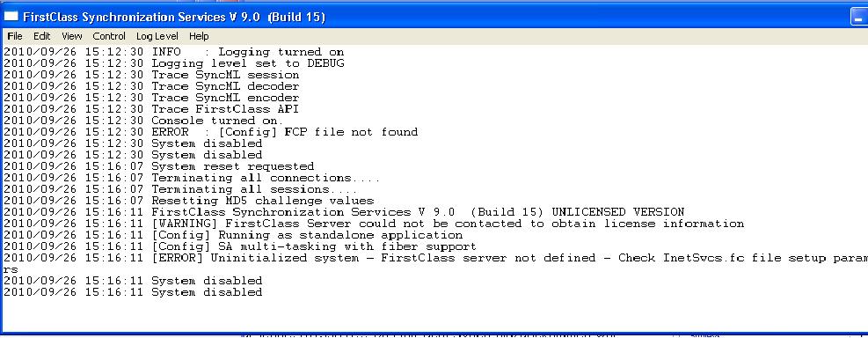Select the 'Uninitialized system' ERROR line
The width and height of the screenshot is (868, 338).
(435, 264)
